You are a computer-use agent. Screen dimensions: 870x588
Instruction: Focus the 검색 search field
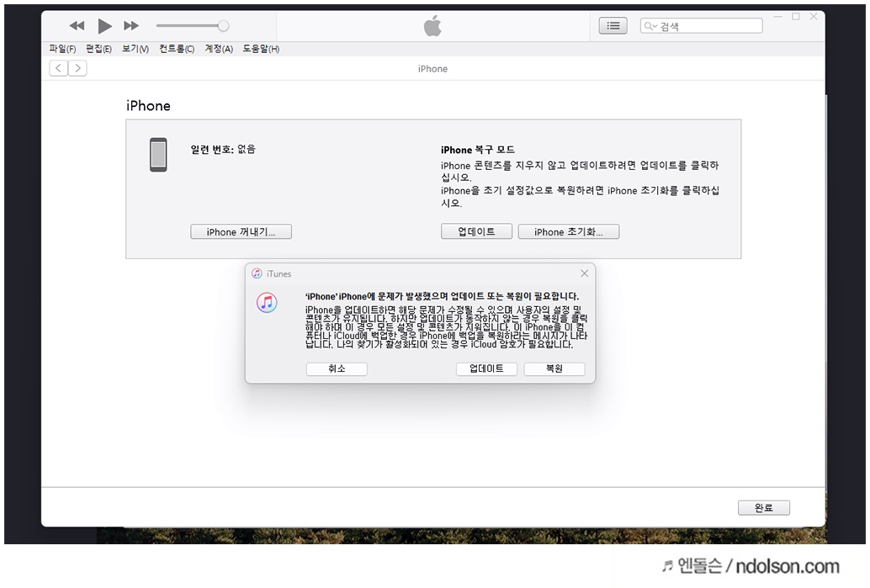click(702, 25)
